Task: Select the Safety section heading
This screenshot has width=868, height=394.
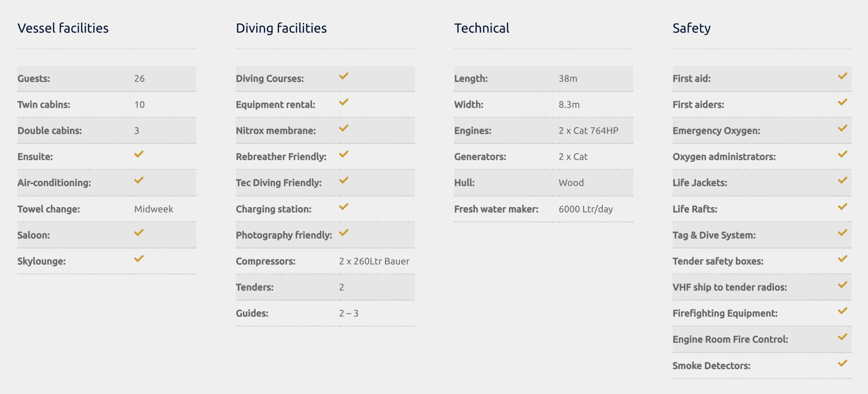Action: tap(691, 28)
